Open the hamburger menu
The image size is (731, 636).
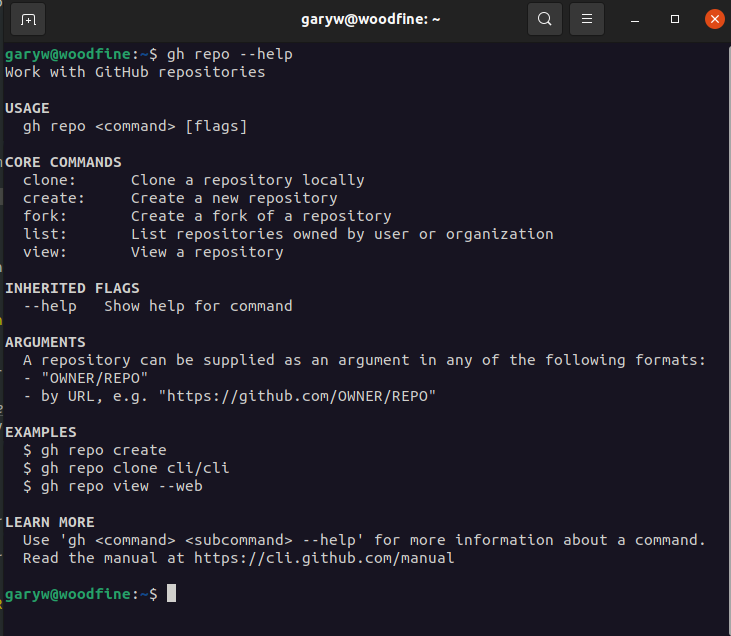pyautogui.click(x=587, y=19)
